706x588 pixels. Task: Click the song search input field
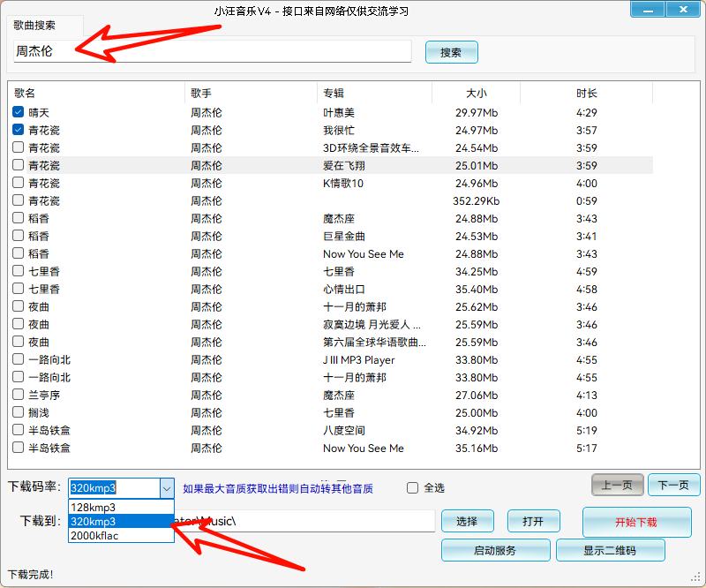coord(212,52)
